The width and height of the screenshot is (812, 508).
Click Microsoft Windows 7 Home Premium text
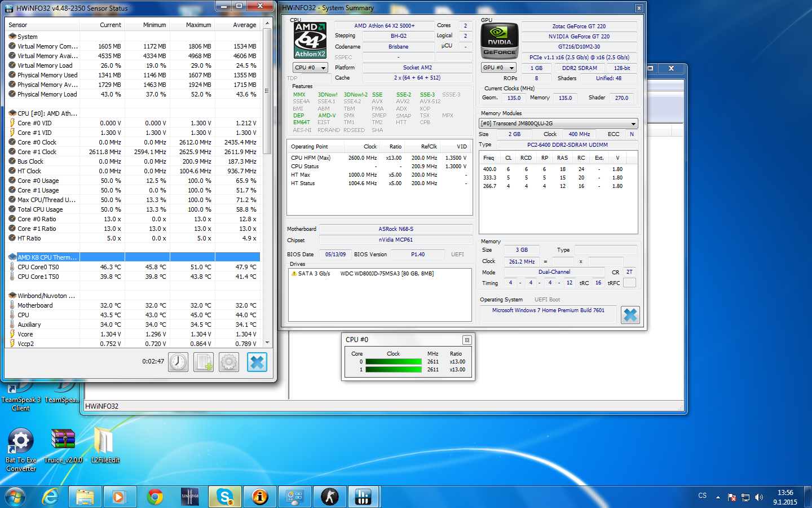548,310
